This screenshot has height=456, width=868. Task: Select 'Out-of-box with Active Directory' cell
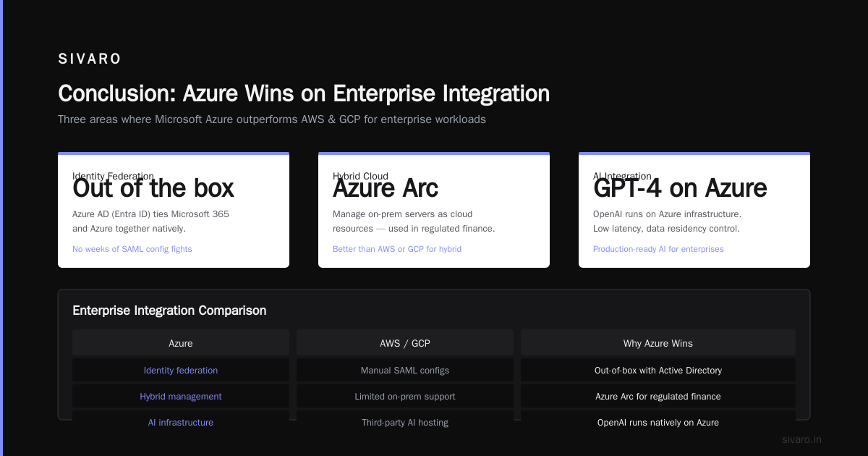coord(658,371)
